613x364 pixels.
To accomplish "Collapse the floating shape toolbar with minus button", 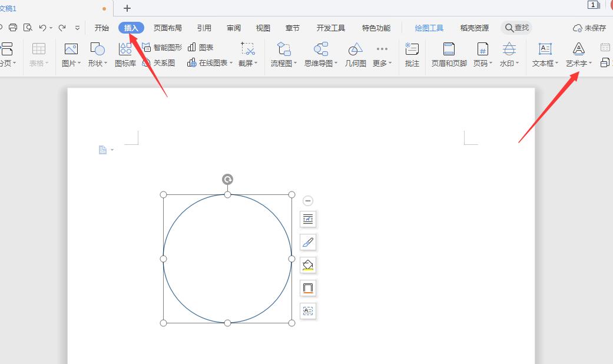I will [x=308, y=201].
